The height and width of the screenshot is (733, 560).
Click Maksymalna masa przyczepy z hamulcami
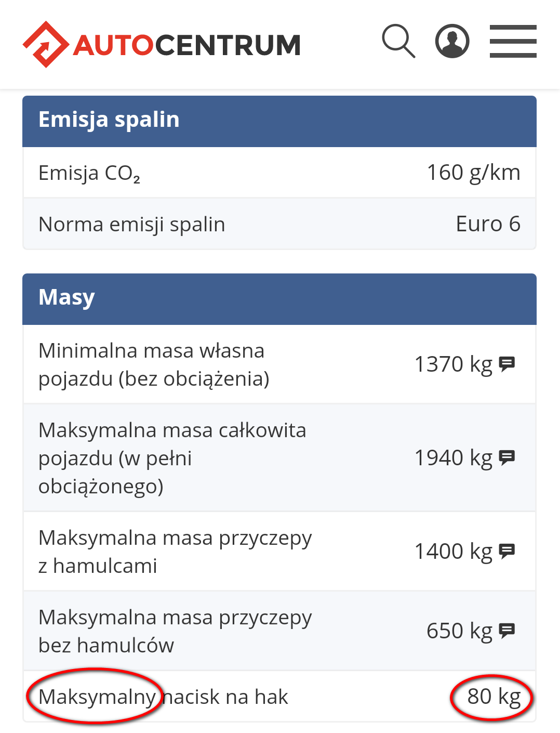(x=175, y=552)
